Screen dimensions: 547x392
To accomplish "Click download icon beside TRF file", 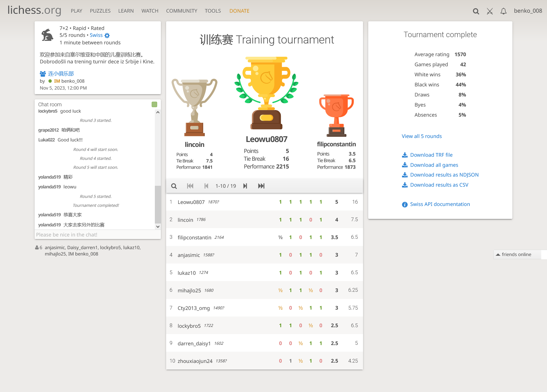I will coord(405,155).
